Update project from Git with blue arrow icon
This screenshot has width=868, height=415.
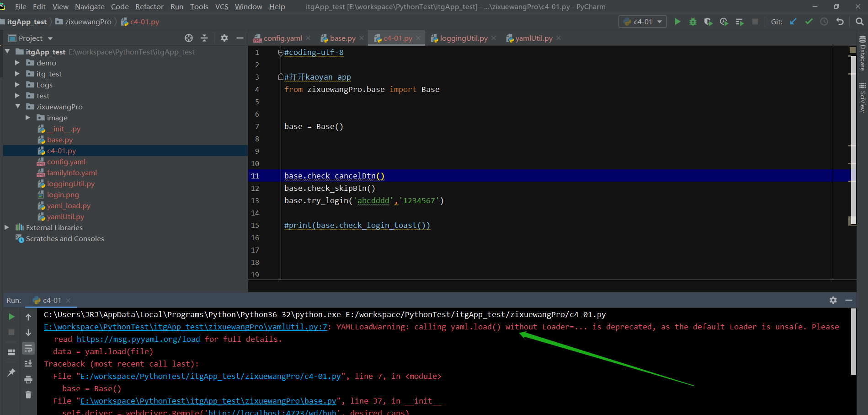[793, 22]
